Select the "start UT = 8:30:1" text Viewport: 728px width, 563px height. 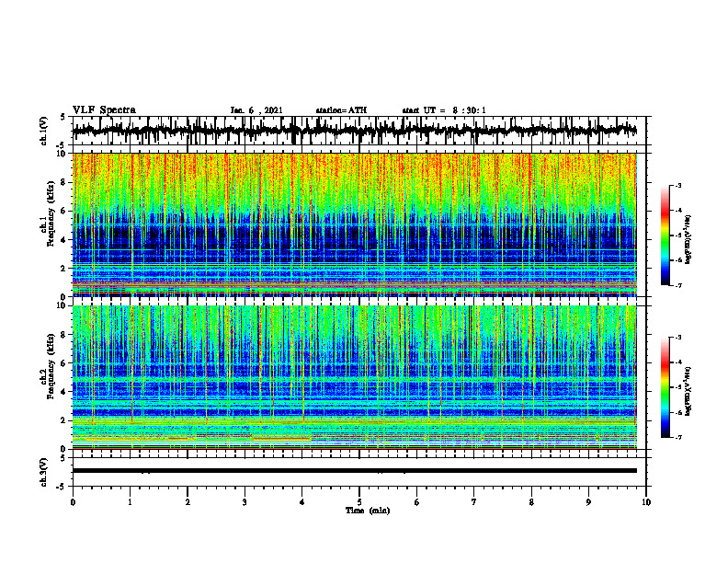(x=444, y=110)
